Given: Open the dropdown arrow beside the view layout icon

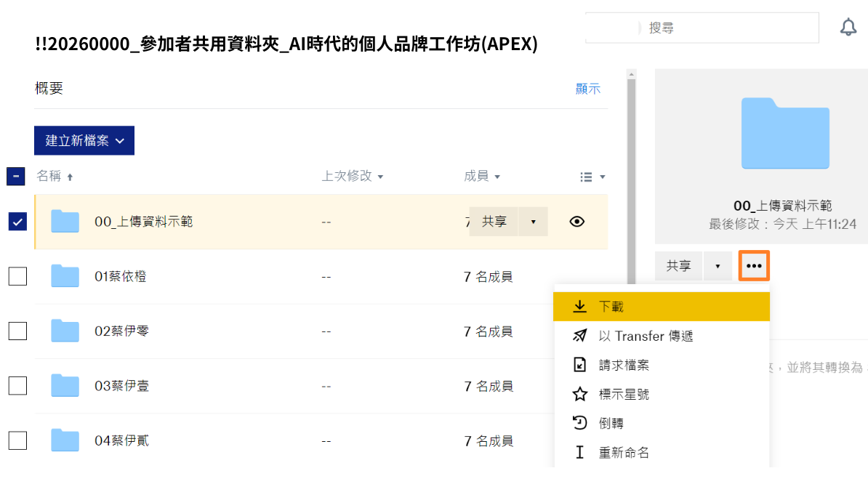Looking at the screenshot, I should (602, 177).
